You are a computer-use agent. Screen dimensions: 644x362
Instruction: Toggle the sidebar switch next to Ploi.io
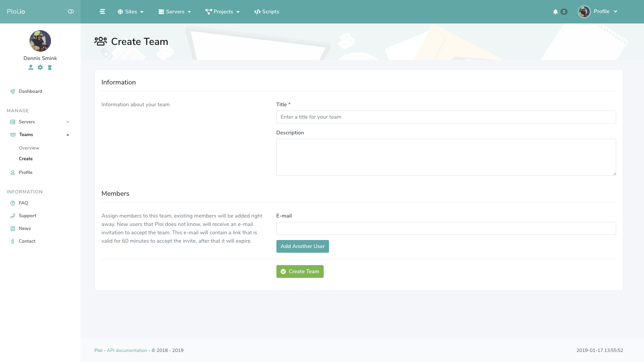click(x=70, y=11)
